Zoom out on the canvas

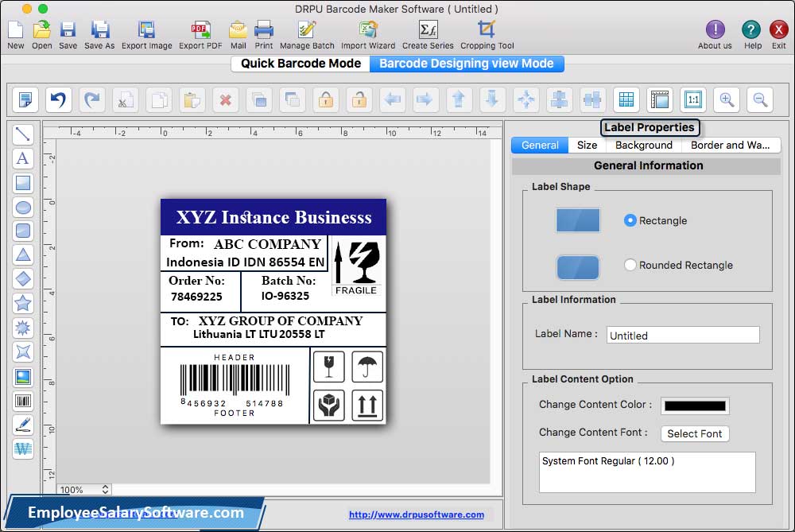(760, 99)
